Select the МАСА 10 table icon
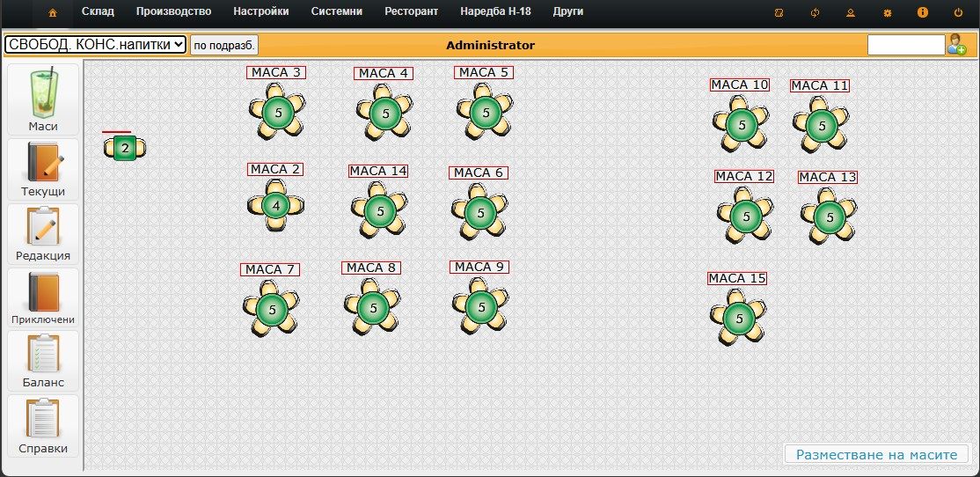 click(x=742, y=124)
